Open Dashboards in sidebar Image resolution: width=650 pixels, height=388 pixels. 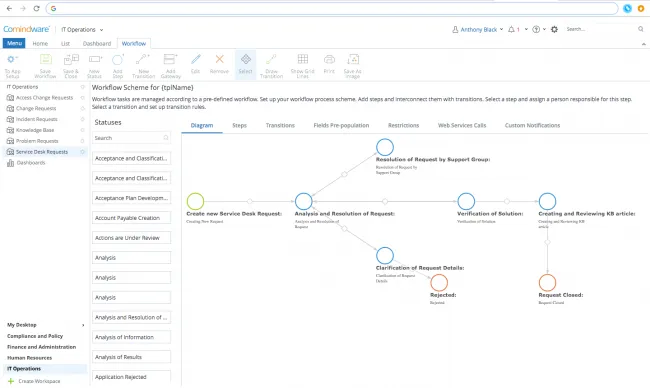coord(31,163)
